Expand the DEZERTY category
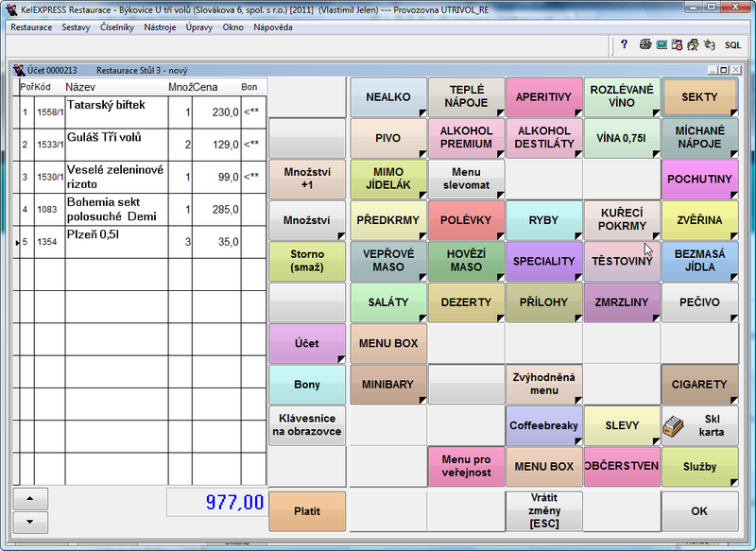 pos(465,301)
